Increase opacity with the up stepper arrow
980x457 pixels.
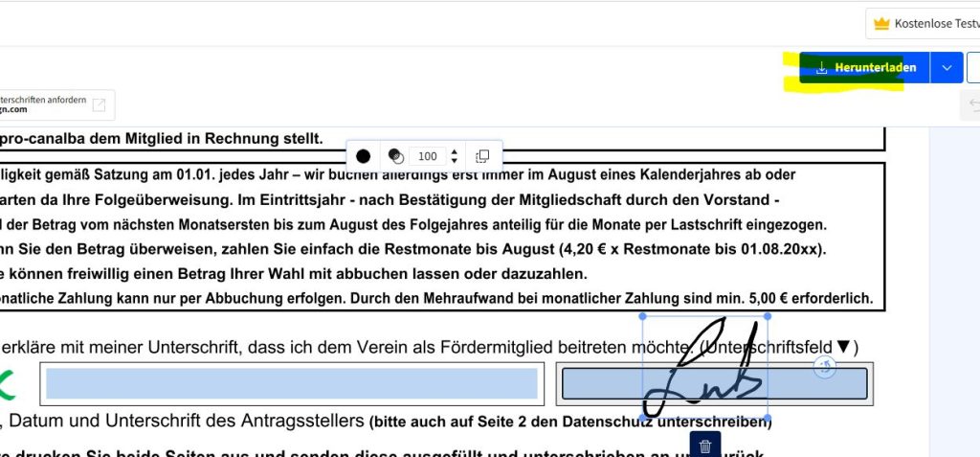pyautogui.click(x=454, y=151)
